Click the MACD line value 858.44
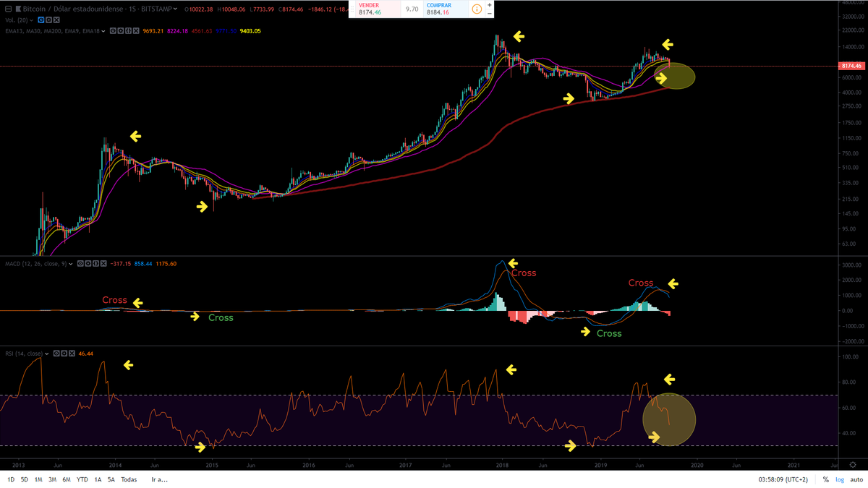Screen dimensions: 868x488 pyautogui.click(x=143, y=264)
